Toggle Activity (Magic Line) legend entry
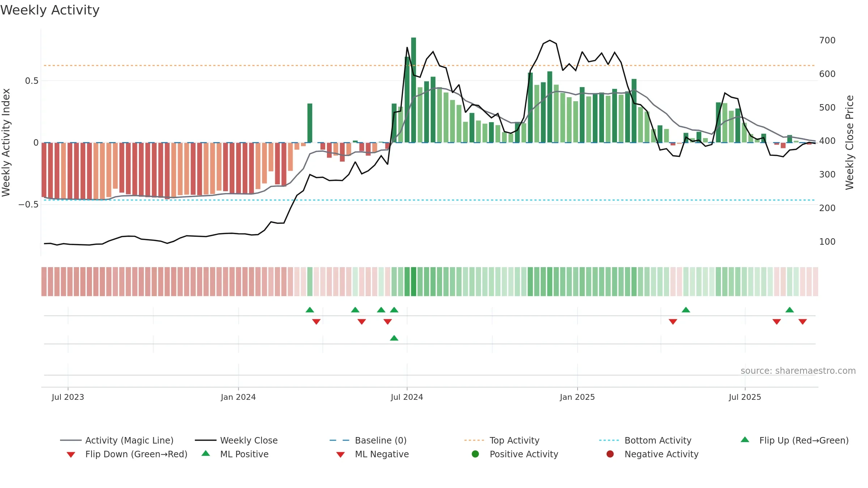This screenshot has width=868, height=488. click(x=117, y=440)
